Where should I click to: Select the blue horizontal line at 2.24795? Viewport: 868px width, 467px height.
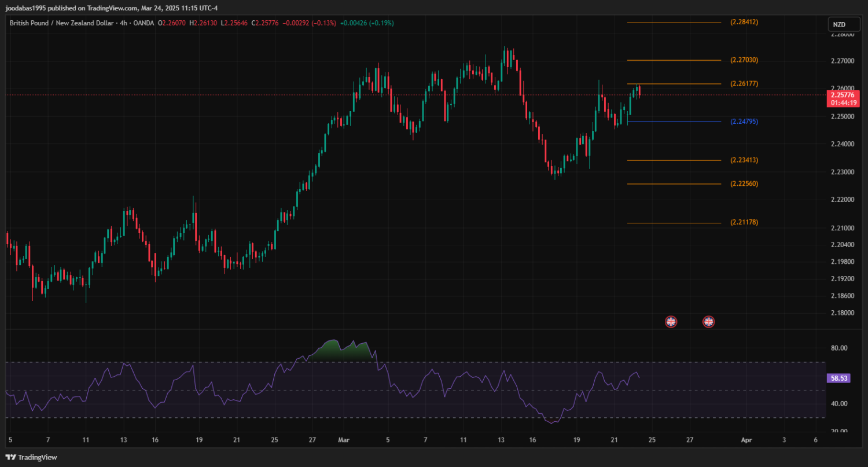coord(674,122)
